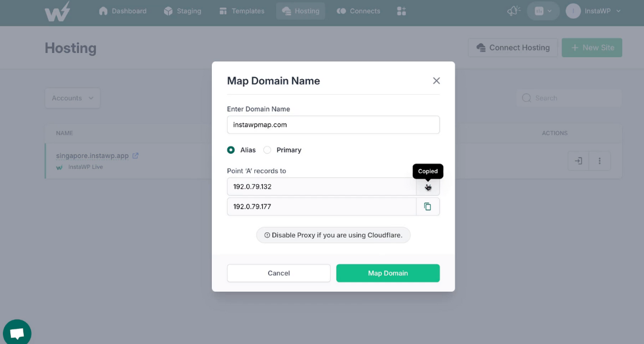Close the Map Domain Name dialog
This screenshot has height=344, width=644.
[436, 81]
